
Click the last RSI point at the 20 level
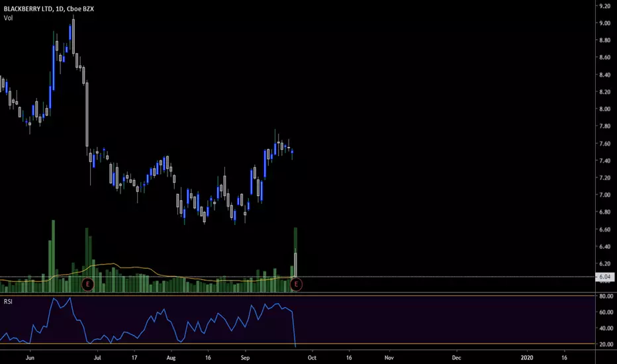[295, 346]
